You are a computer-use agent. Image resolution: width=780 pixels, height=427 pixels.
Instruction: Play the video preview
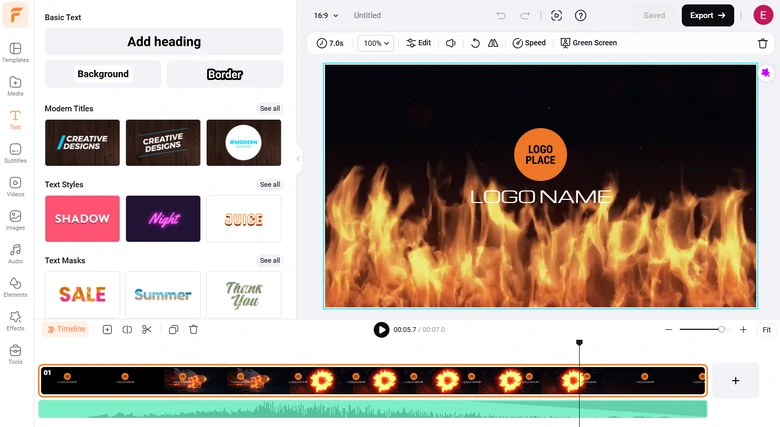click(x=382, y=329)
